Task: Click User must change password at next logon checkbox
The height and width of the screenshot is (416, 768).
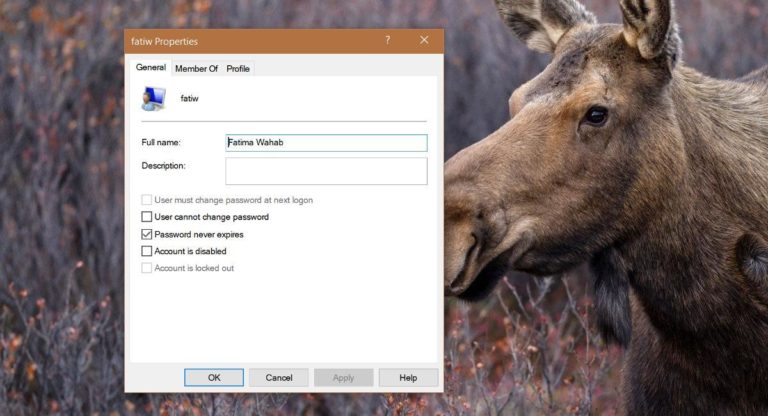Action: [x=146, y=200]
